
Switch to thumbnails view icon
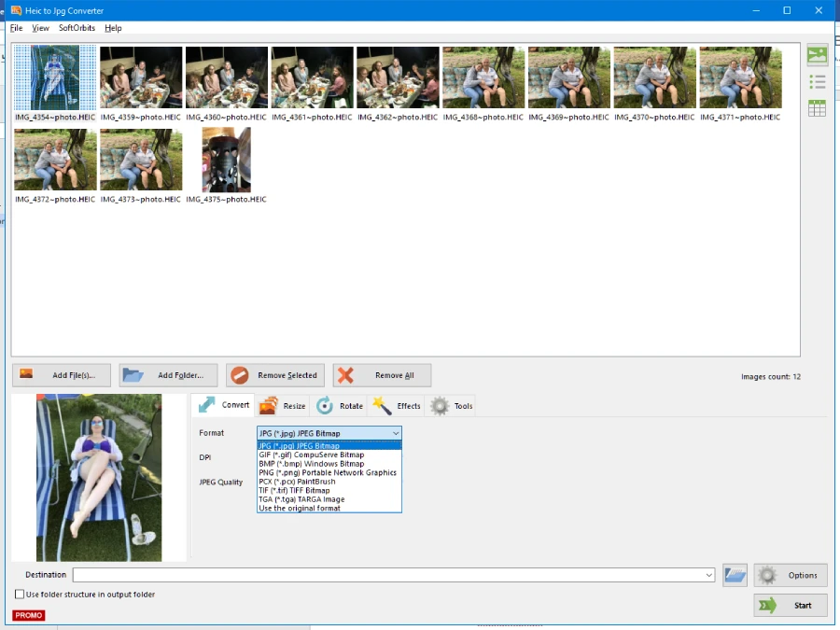pos(817,55)
